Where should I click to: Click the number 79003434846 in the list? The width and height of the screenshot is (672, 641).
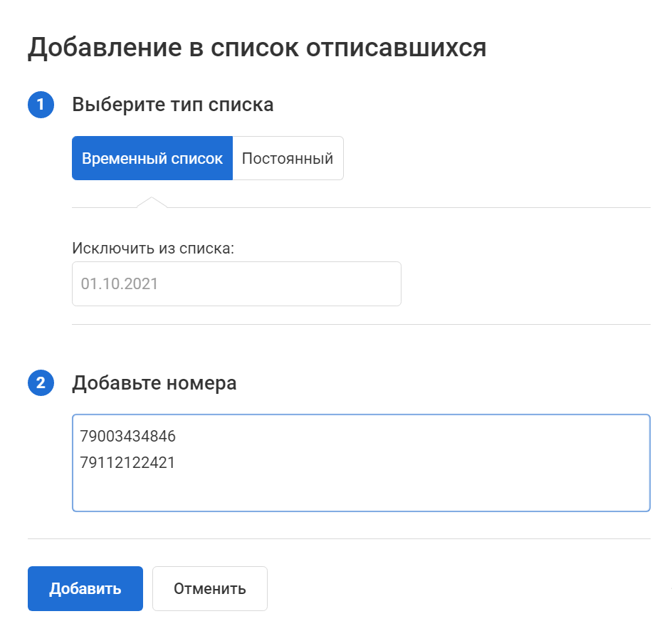[x=128, y=436]
